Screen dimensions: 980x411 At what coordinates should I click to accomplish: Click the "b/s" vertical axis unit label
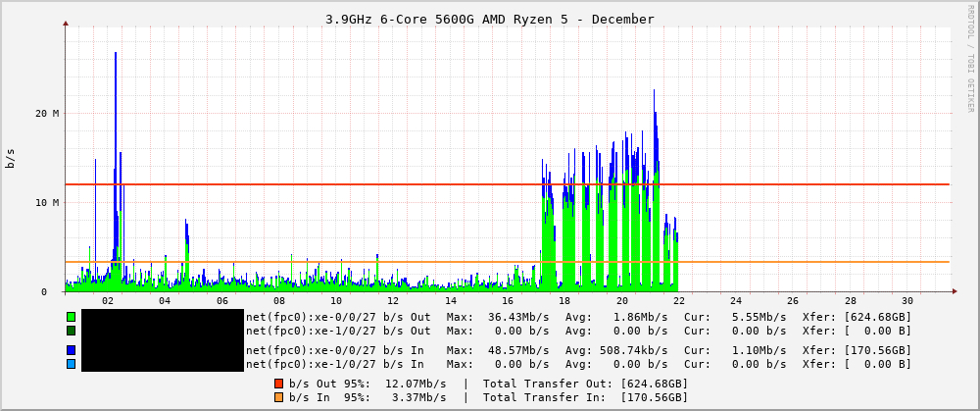tap(11, 158)
